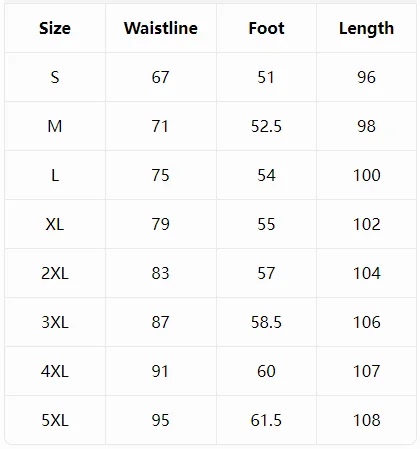This screenshot has width=420, height=449.
Task: Select the XL size cell
Action: pos(55,224)
